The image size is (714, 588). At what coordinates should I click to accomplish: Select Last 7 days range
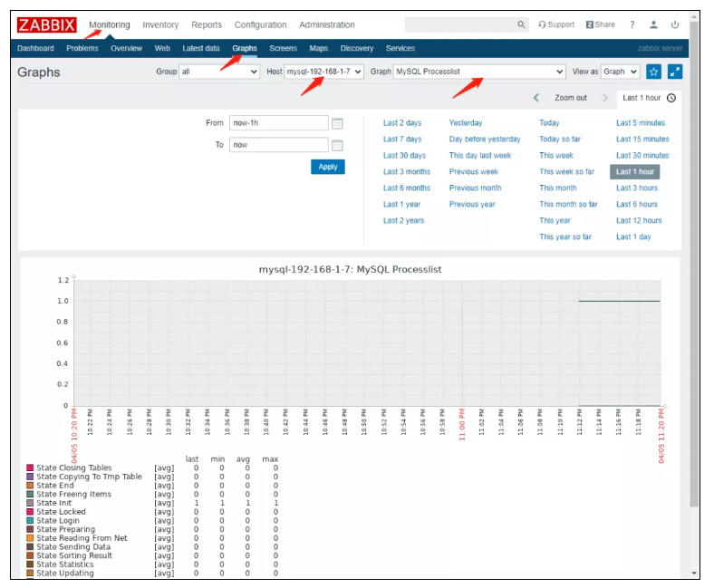pos(402,140)
